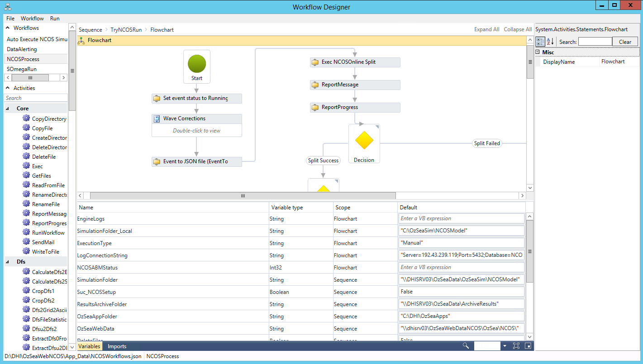Open the File menu
This screenshot has height=364, width=643.
pos(10,19)
